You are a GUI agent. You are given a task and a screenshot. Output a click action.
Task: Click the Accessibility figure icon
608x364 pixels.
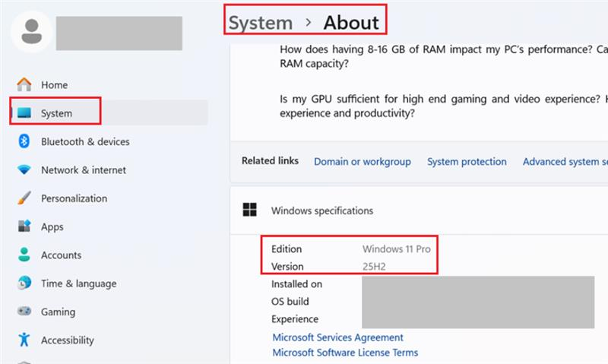coord(24,340)
